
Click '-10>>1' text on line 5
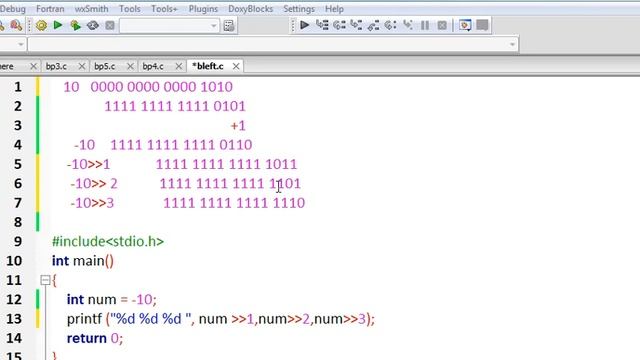[89, 164]
